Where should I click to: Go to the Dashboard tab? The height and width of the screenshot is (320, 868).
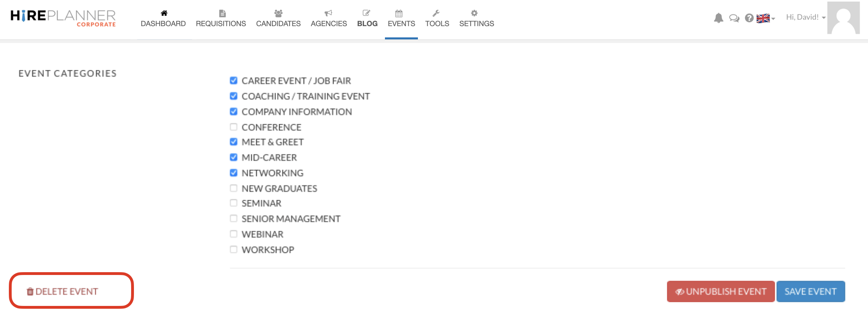click(x=163, y=18)
